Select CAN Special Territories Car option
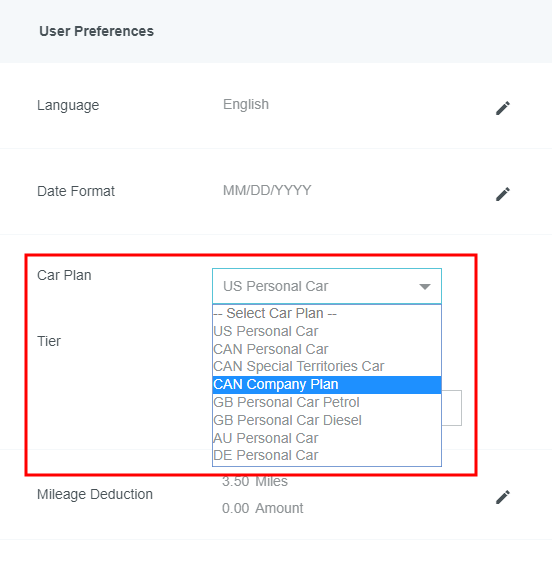Image resolution: width=552 pixels, height=565 pixels. (327, 366)
